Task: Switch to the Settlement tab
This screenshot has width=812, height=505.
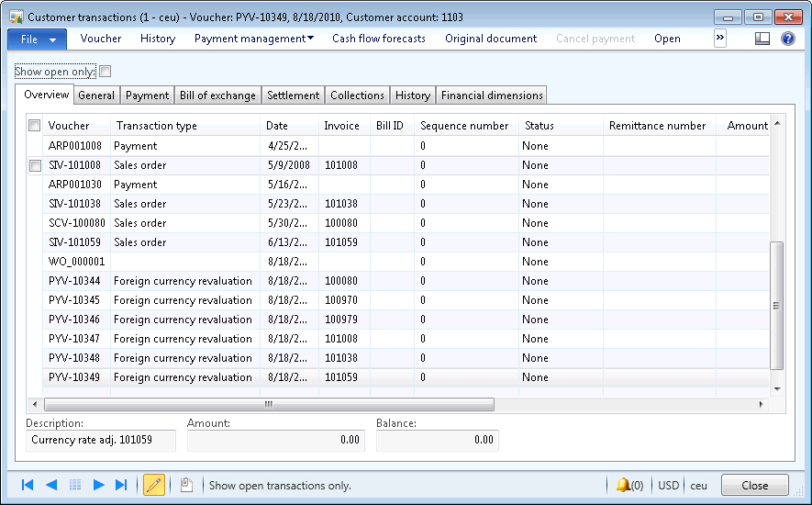Action: [293, 95]
